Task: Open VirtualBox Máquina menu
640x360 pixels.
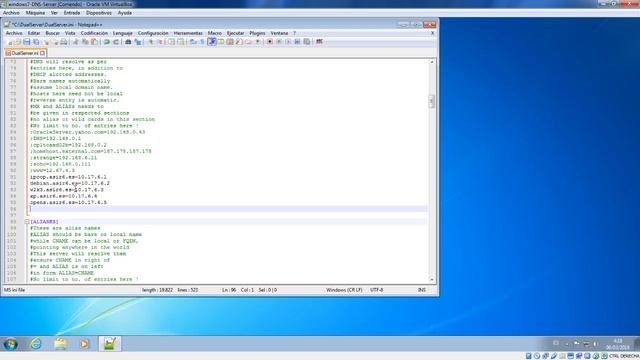Action: pyautogui.click(x=35, y=13)
